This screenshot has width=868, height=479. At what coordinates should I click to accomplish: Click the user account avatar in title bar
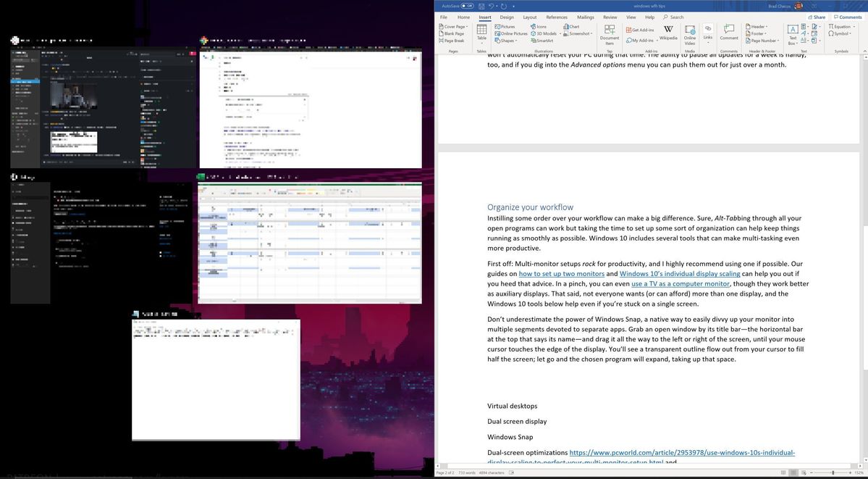[799, 6]
